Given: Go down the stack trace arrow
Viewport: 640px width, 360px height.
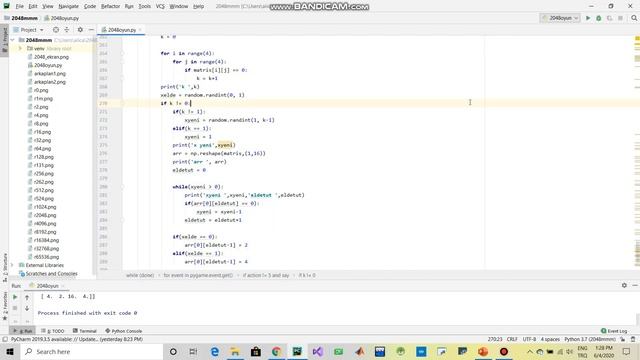Looking at the screenshot, I should 27,308.
